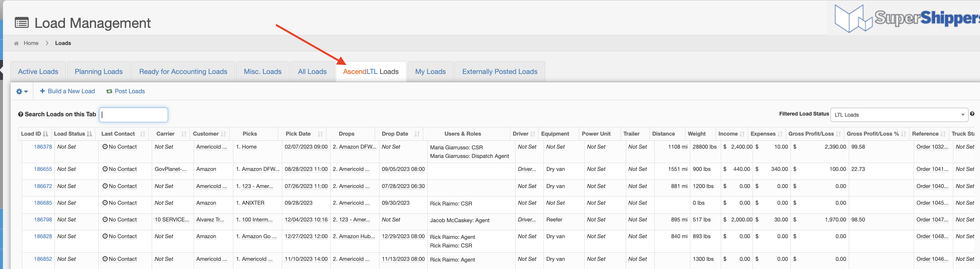Click Maria Giarrusso: Dispatch Agent text
This screenshot has width=980, height=269.
pyautogui.click(x=469, y=156)
